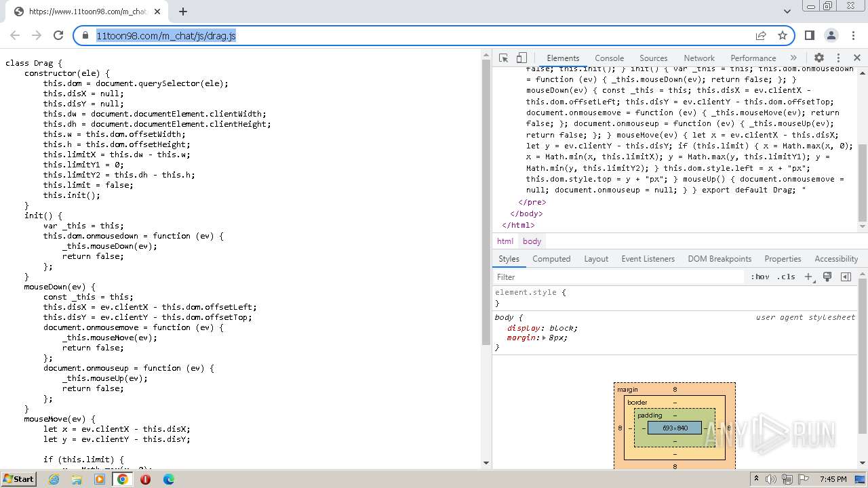The image size is (868, 488).
Task: Show more DevTools tabs chevron
Action: 793,58
